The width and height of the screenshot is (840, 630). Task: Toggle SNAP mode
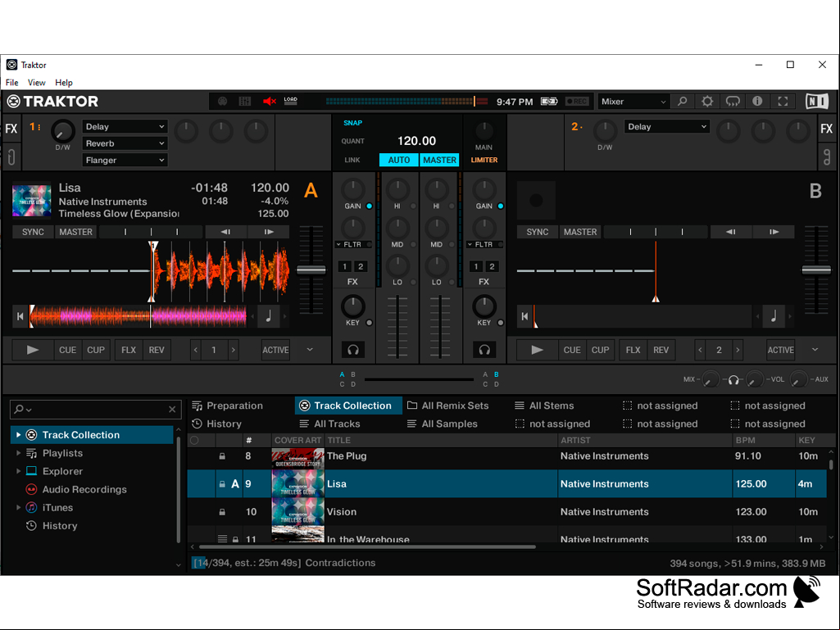pos(352,123)
